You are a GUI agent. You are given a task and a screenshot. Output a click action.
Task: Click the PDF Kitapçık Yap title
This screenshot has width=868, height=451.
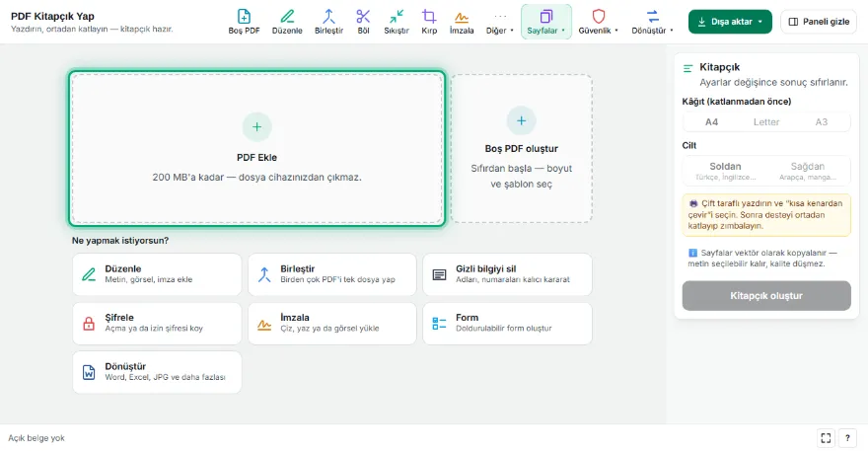pos(52,16)
